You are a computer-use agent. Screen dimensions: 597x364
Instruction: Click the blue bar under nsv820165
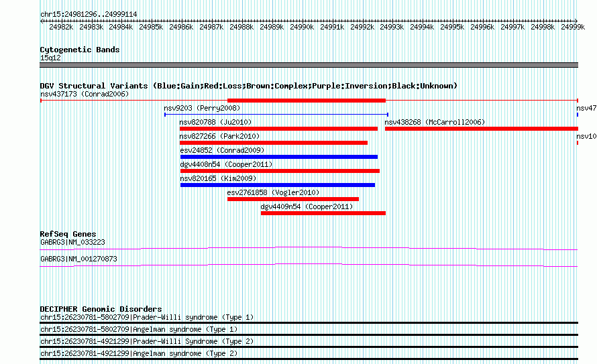278,185
